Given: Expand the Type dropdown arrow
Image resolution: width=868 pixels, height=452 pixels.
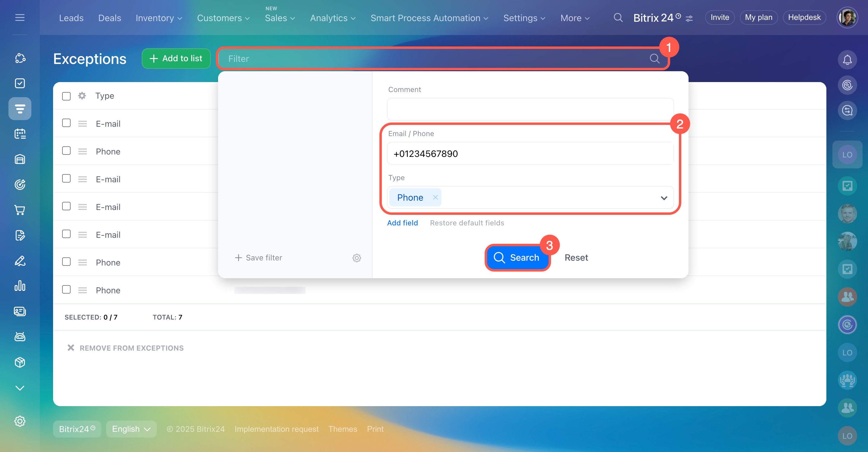Looking at the screenshot, I should [664, 198].
